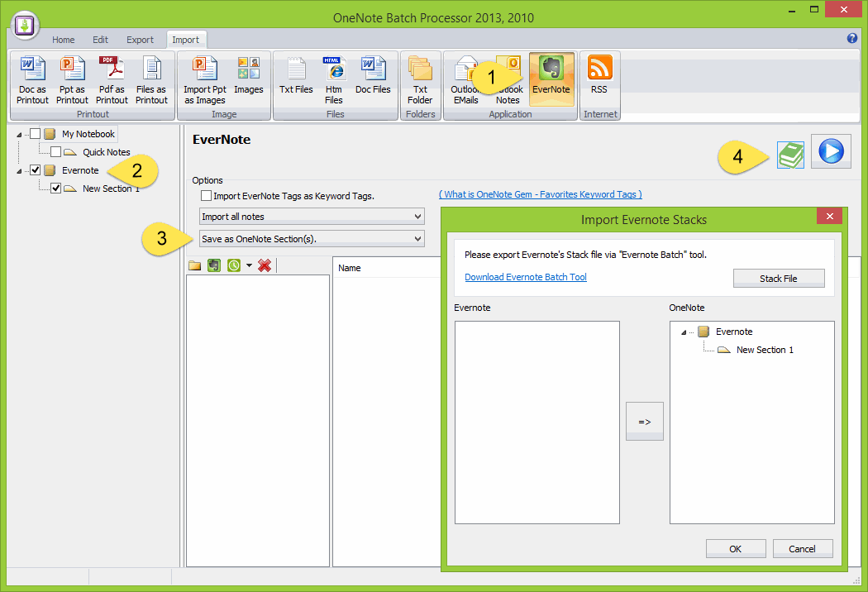Click the Evernote elephant list icon
The image size is (868, 592).
click(214, 265)
